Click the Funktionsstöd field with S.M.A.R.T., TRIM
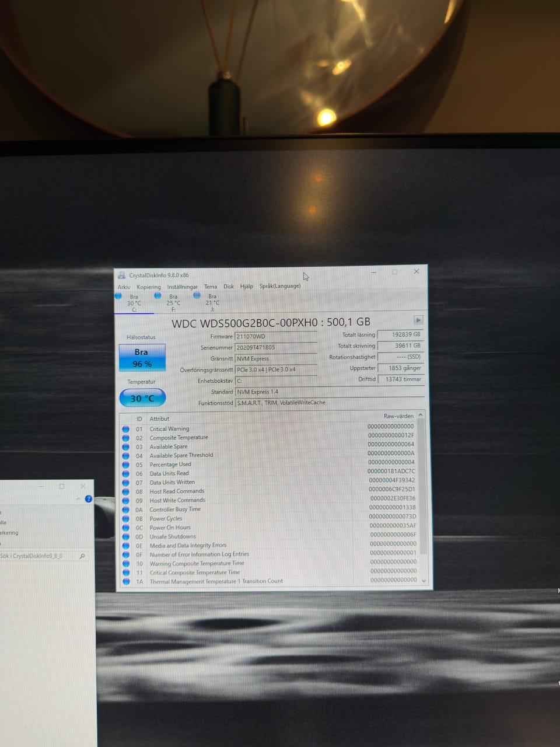This screenshot has height=747, width=560. [x=330, y=403]
